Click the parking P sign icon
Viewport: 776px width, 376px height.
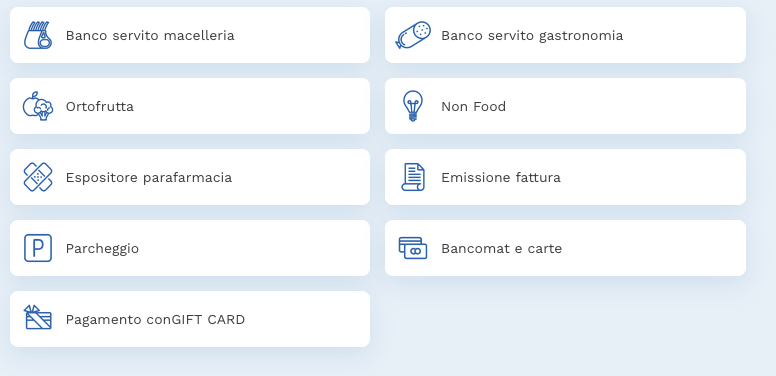click(x=38, y=248)
